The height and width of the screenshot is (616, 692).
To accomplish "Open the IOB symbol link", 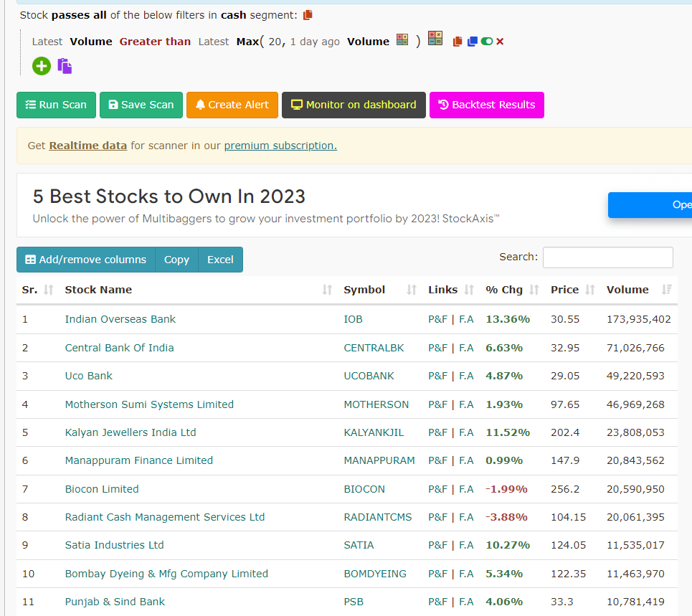I will pyautogui.click(x=353, y=319).
